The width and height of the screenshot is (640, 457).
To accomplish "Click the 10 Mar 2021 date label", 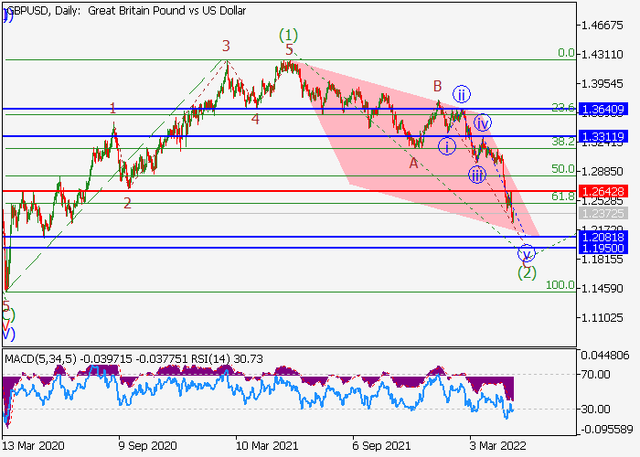I will [267, 445].
